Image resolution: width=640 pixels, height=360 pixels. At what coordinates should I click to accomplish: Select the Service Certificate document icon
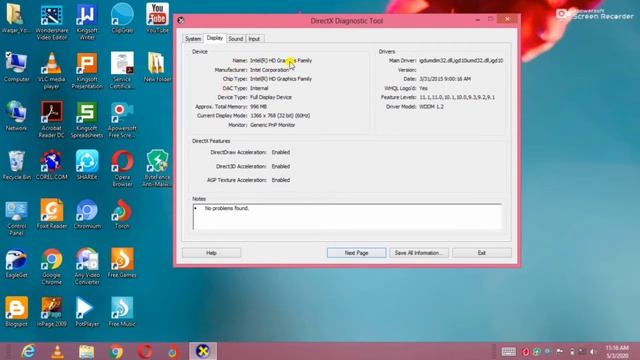[122, 71]
